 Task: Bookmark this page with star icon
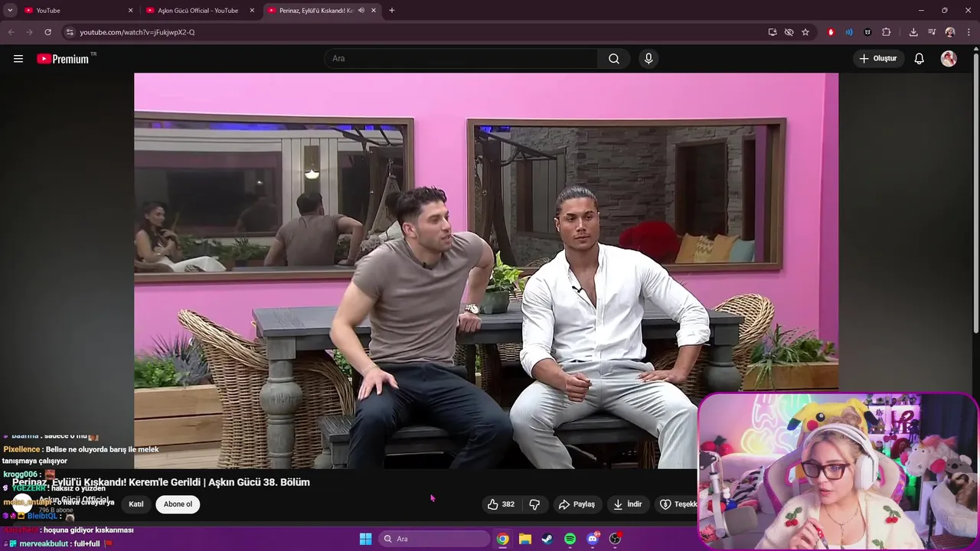(805, 32)
